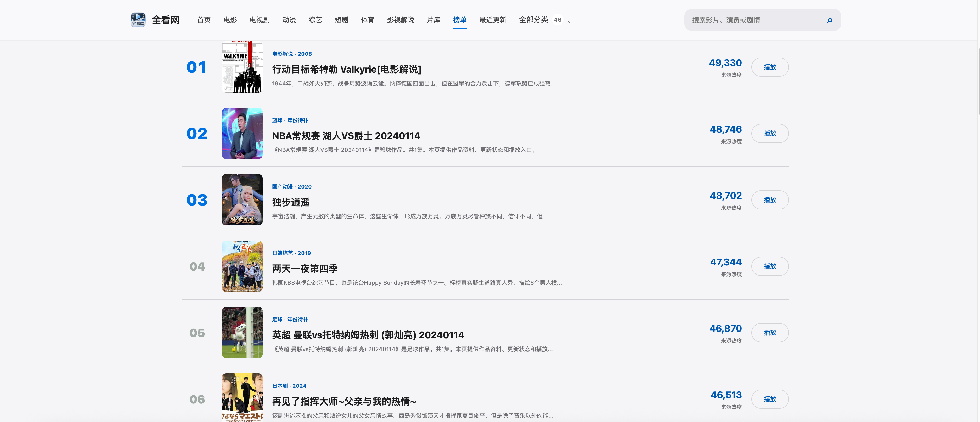Open title NBA常规赛 湖人VS爵士 20240114
Screen dimensions: 980x422
click(x=346, y=136)
